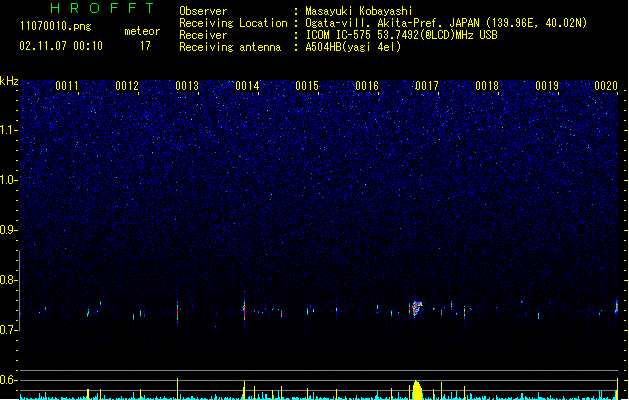Click the 0017 time marker
The width and height of the screenshot is (629, 400).
[x=427, y=86]
